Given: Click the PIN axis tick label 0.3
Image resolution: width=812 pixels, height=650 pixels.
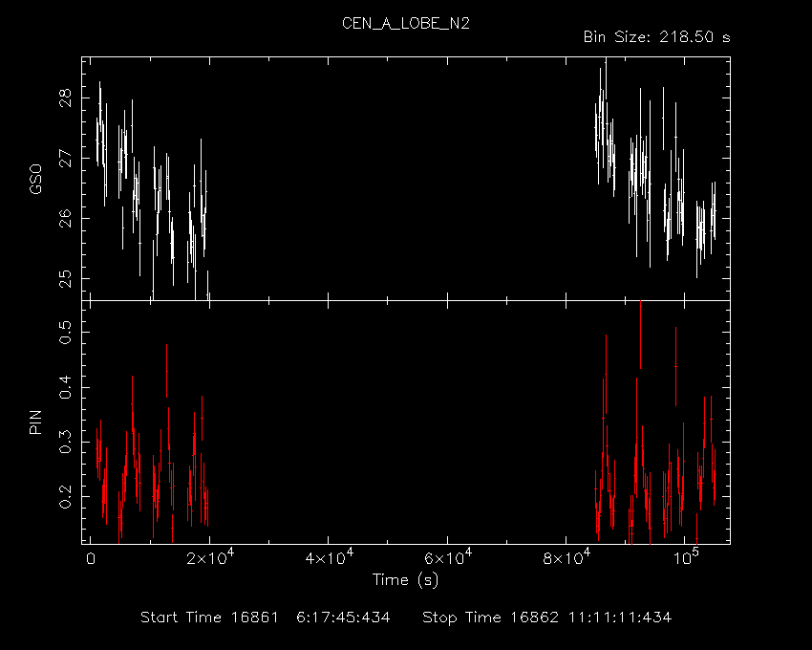Looking at the screenshot, I should coord(65,442).
